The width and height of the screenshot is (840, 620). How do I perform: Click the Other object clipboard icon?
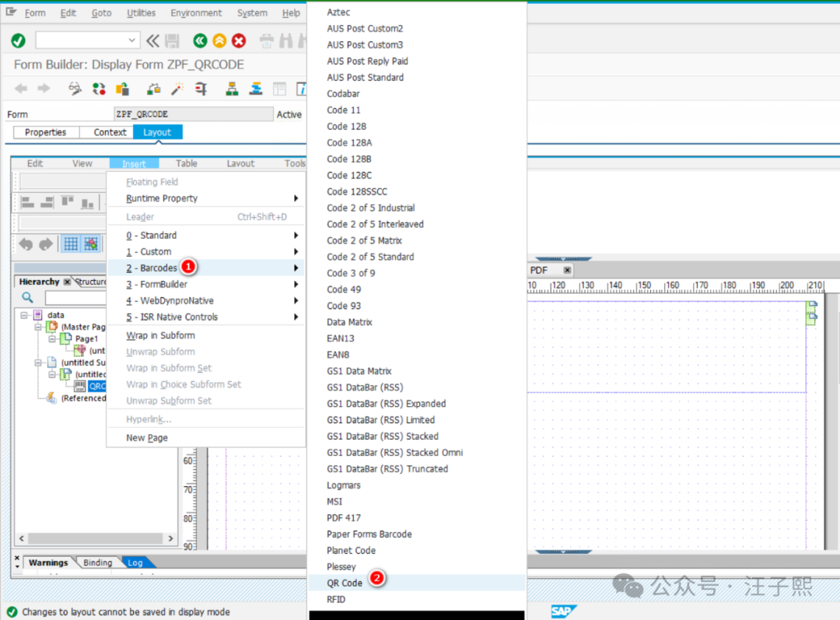123,89
